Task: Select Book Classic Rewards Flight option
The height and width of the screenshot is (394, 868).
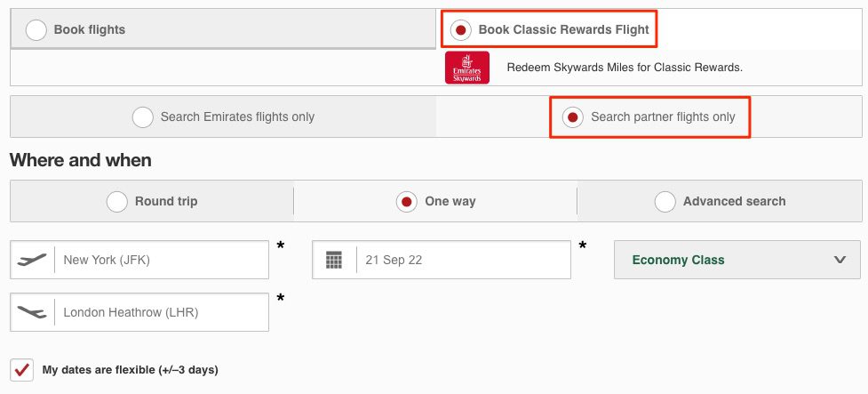Action: click(549, 29)
